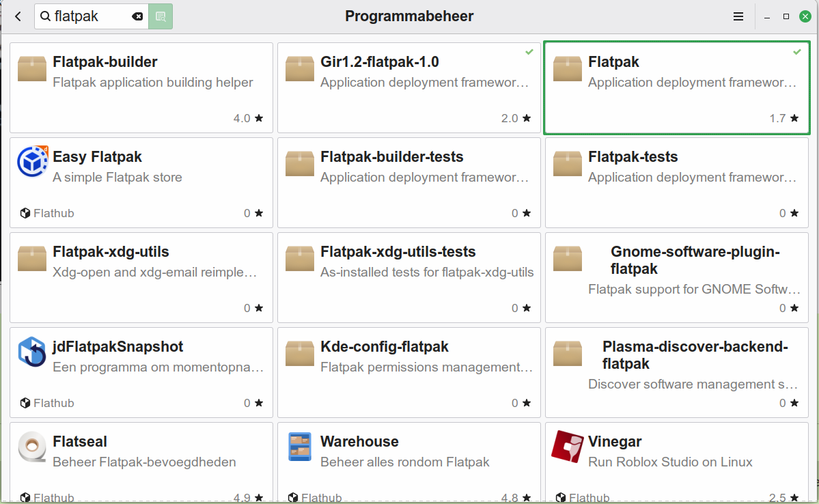Open the Kde-config-flatpak title
Viewport: 819px width, 504px height.
coord(385,347)
